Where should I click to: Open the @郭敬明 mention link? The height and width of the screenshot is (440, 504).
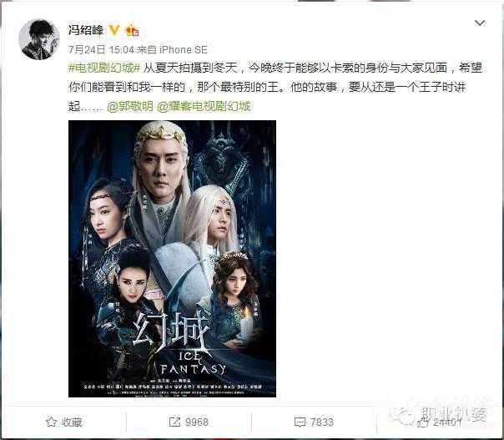(130, 107)
